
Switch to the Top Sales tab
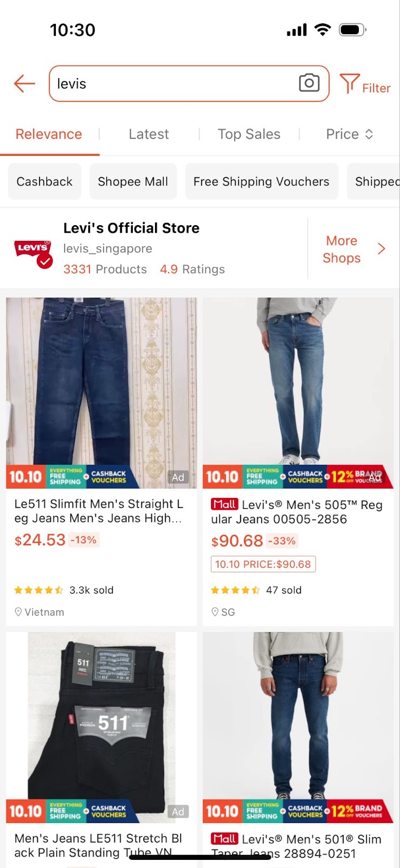tap(249, 134)
